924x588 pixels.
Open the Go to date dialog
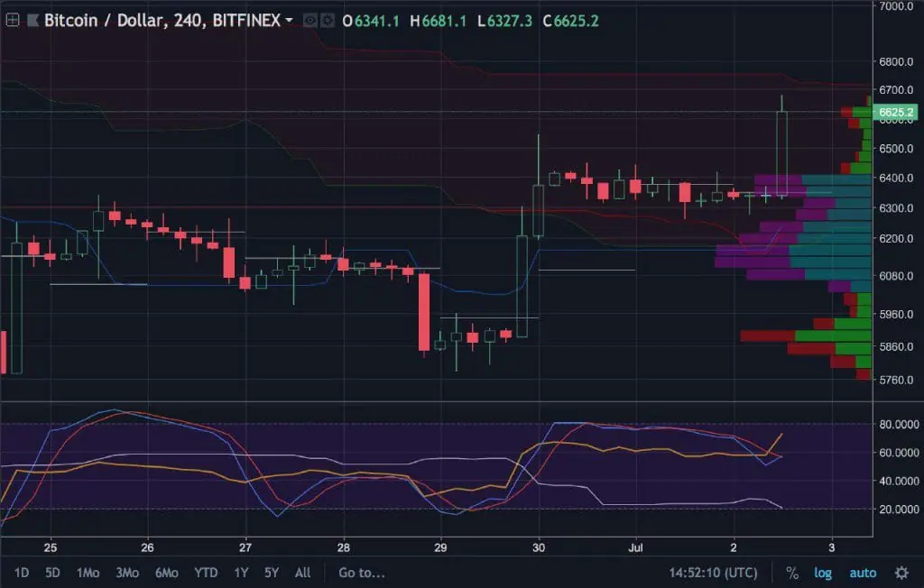[360, 573]
